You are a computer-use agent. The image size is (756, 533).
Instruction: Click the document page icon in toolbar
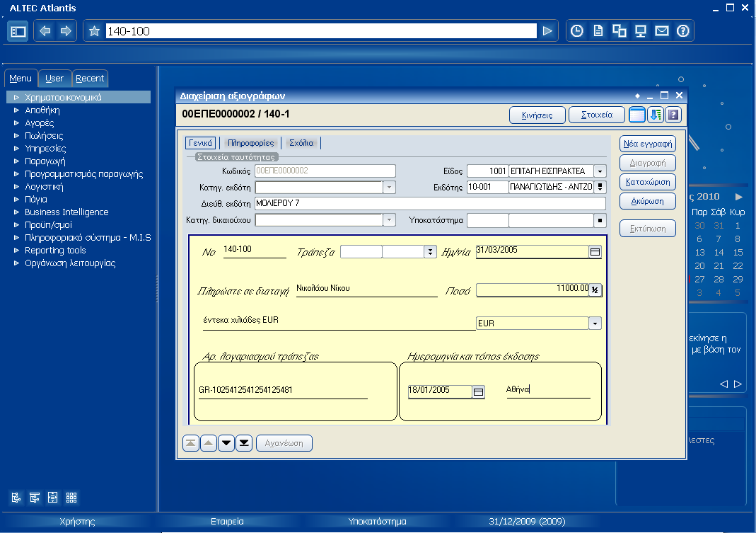(598, 31)
